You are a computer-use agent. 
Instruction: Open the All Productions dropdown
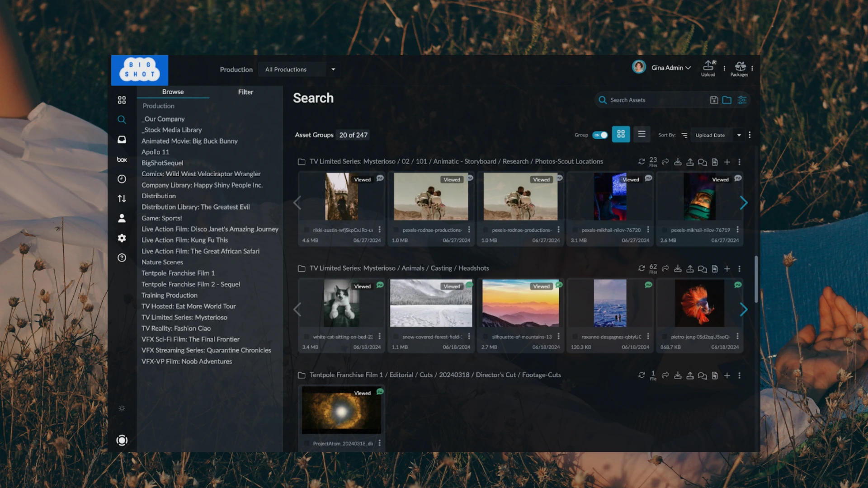(x=299, y=69)
